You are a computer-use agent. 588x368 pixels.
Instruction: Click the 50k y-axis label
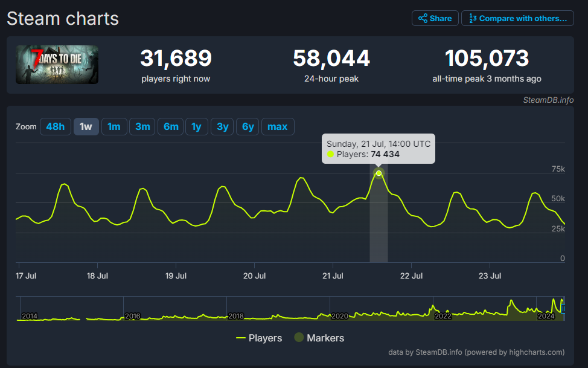(x=558, y=199)
